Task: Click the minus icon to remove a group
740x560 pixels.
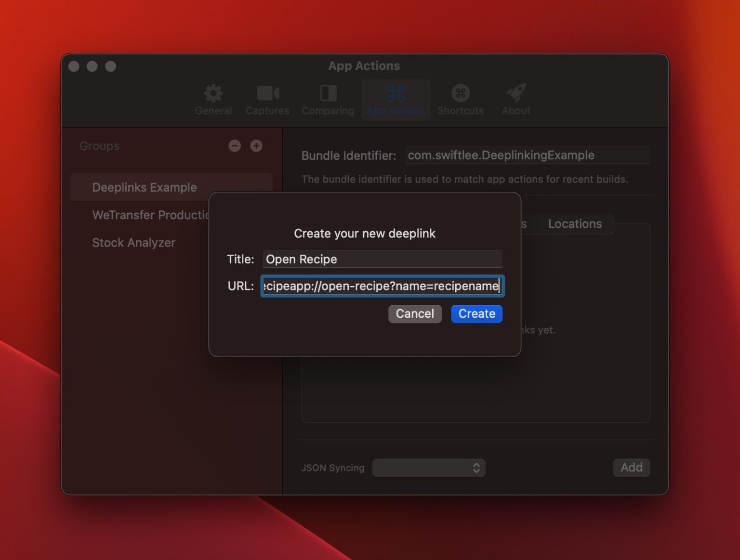Action: [x=235, y=146]
